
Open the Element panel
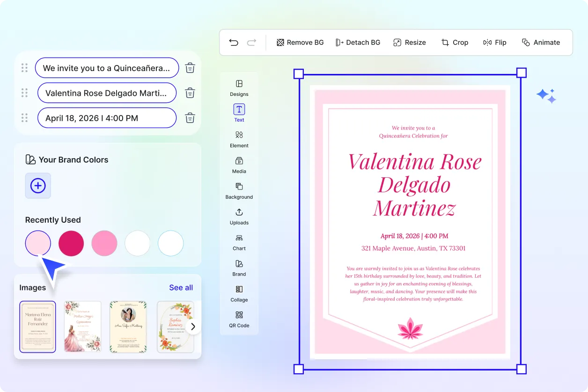(x=239, y=139)
